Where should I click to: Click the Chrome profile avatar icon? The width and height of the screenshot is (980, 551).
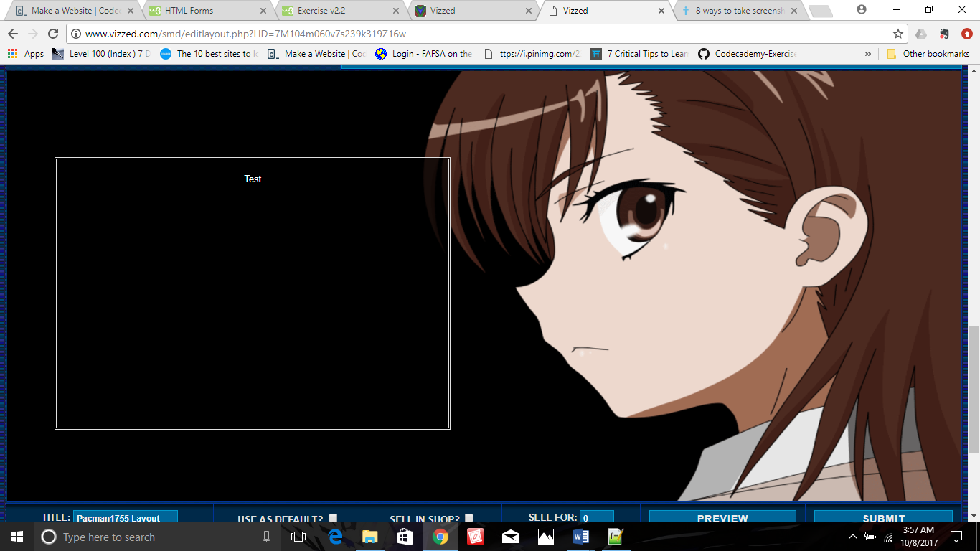[x=862, y=10]
